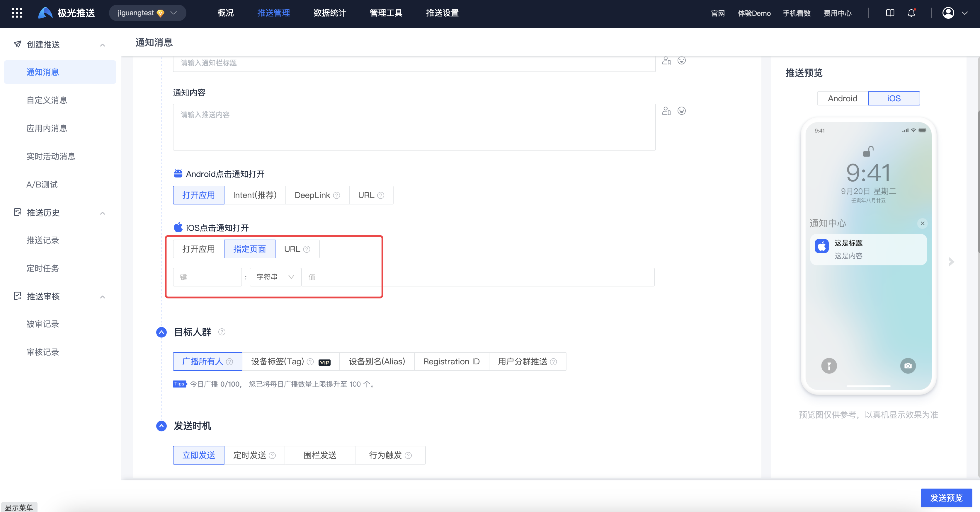Show 目标人群 help tooltip
The width and height of the screenshot is (980, 512).
pos(222,332)
